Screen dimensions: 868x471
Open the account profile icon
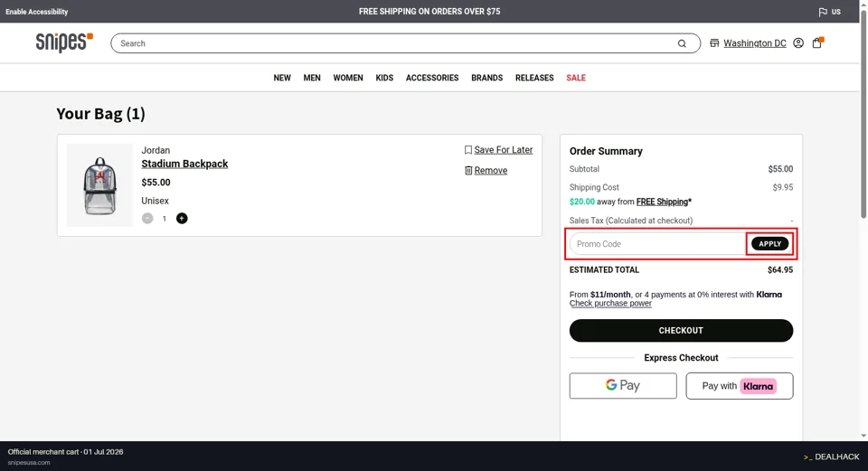pyautogui.click(x=798, y=43)
